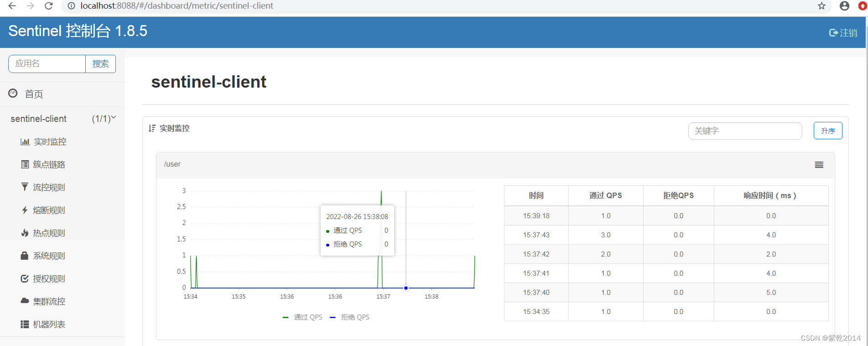Viewport: 868px width, 346px height.
Task: Click the red browser update icon
Action: point(863,6)
